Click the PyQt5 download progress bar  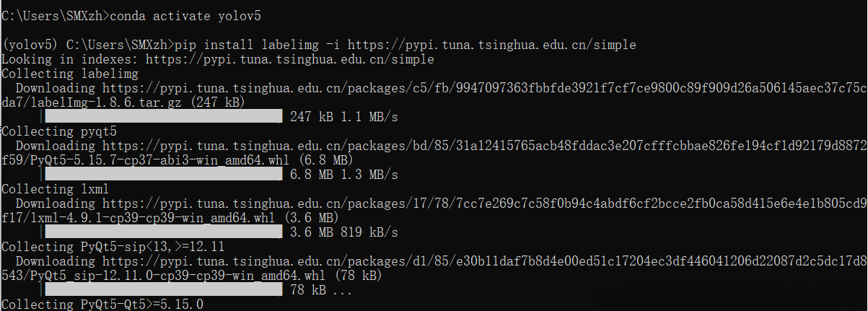[163, 174]
